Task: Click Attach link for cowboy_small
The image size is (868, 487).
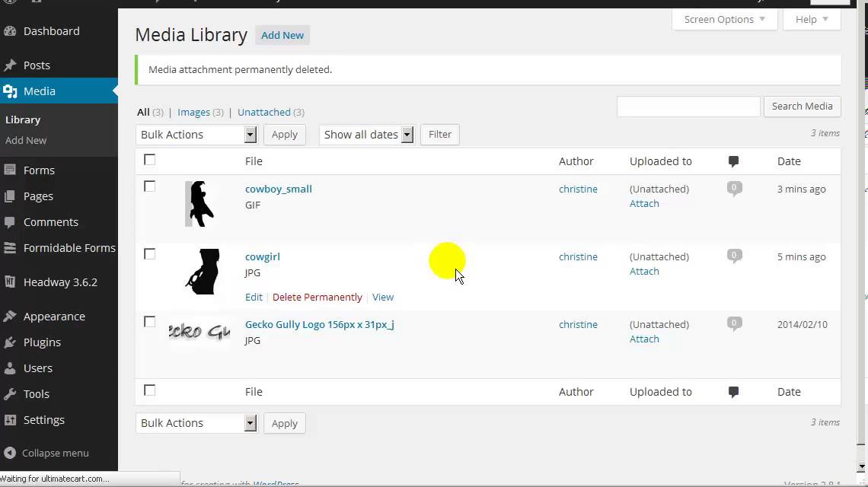Action: click(644, 204)
